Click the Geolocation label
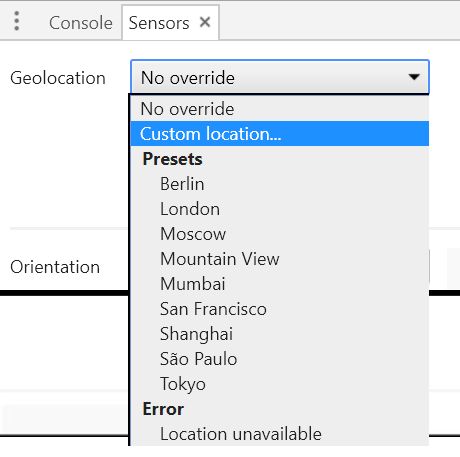The width and height of the screenshot is (460, 457). pos(58,78)
